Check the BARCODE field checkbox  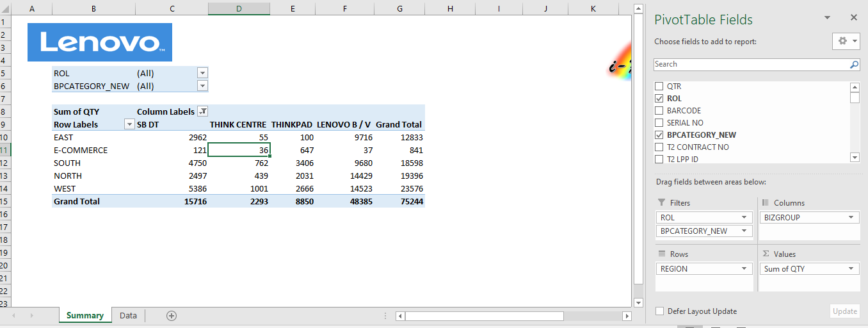pyautogui.click(x=659, y=111)
